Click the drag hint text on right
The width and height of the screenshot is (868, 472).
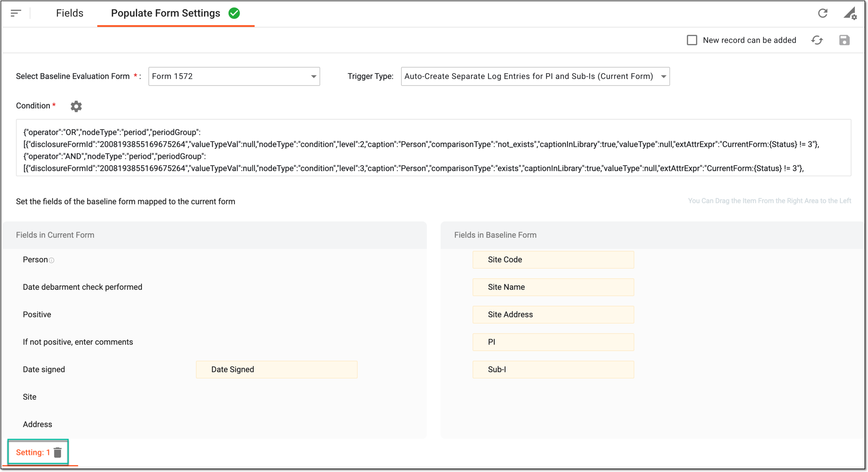pyautogui.click(x=769, y=201)
